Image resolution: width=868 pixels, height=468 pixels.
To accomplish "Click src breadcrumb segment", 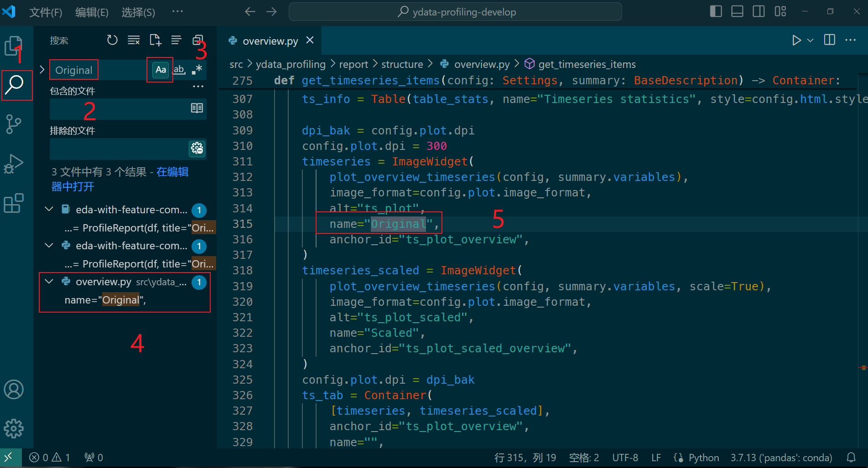I will (x=236, y=64).
